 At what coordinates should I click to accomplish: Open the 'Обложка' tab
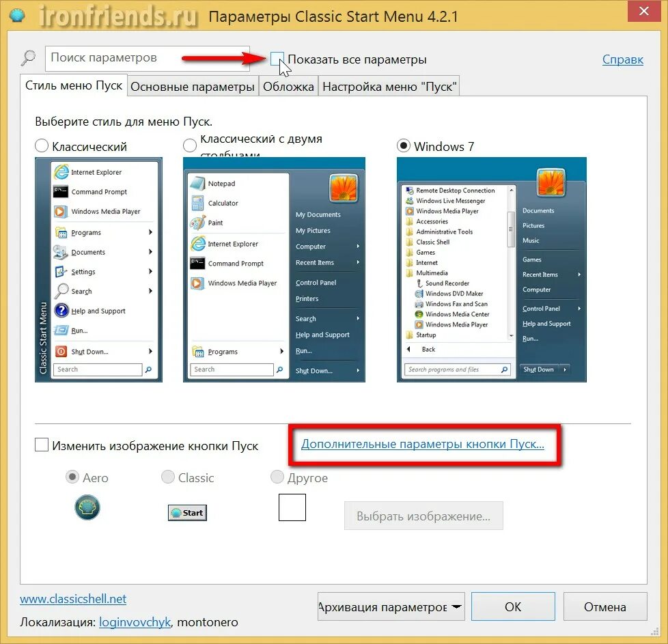pyautogui.click(x=288, y=87)
